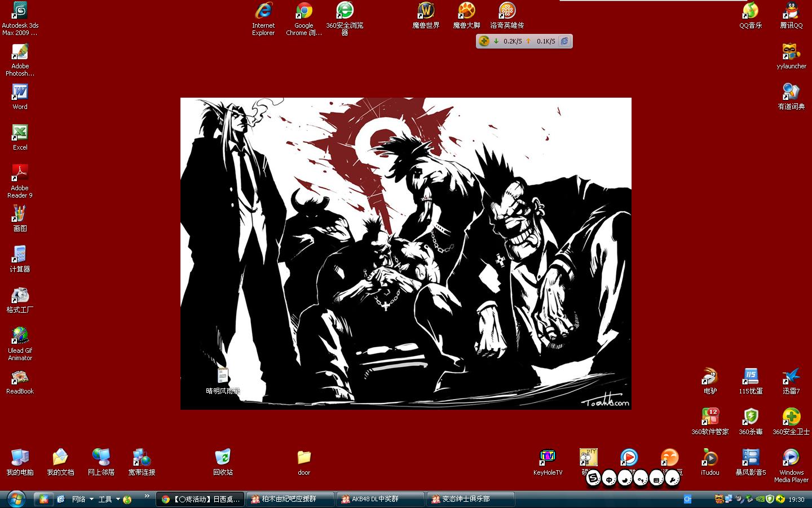Select the 腾讯QQ desktop icon
The height and width of the screenshot is (508, 812).
coord(791,15)
